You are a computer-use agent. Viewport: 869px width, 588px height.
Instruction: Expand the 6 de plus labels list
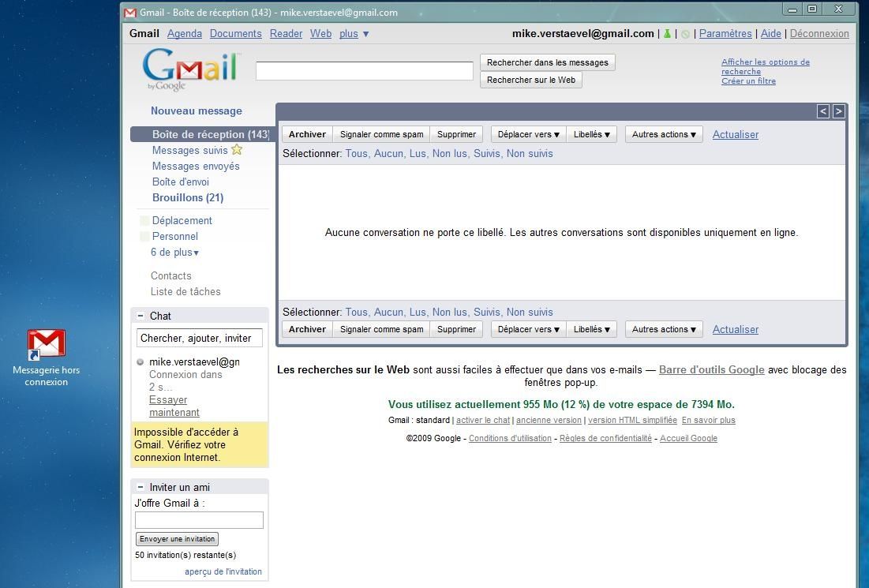point(174,252)
